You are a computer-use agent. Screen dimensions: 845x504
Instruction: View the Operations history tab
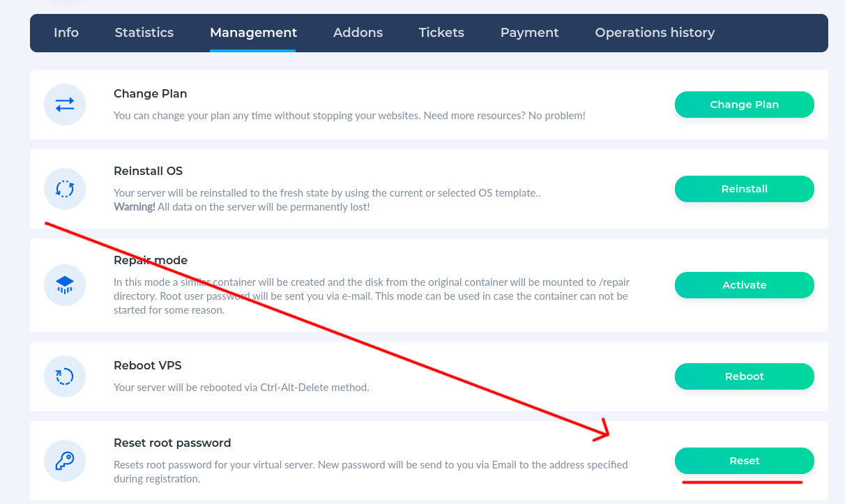coord(655,33)
